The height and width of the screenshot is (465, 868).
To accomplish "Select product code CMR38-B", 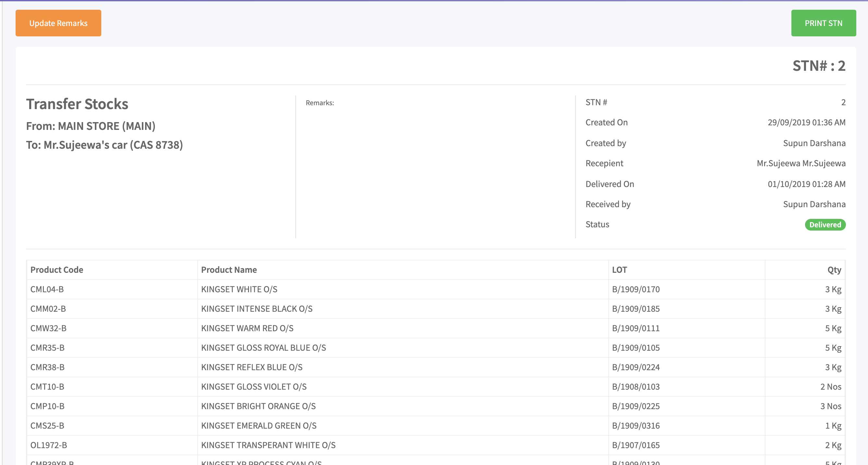I will pos(47,367).
